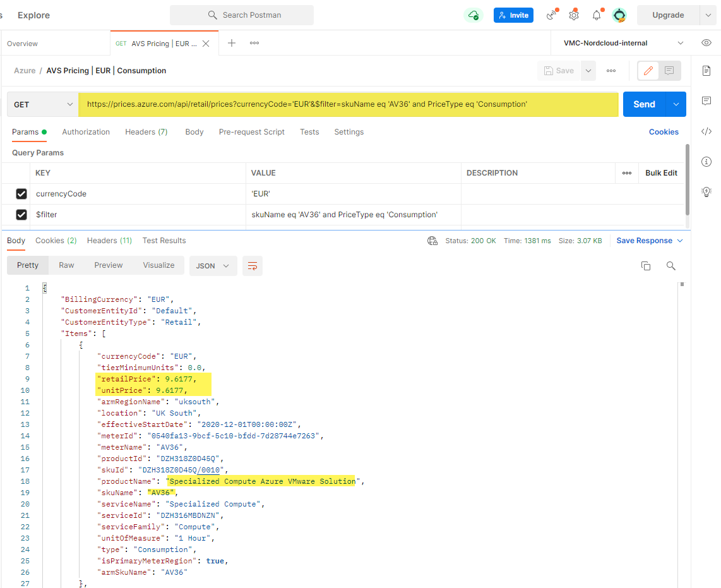The image size is (721, 588).
Task: Select the Raw response view tab
Action: point(66,265)
